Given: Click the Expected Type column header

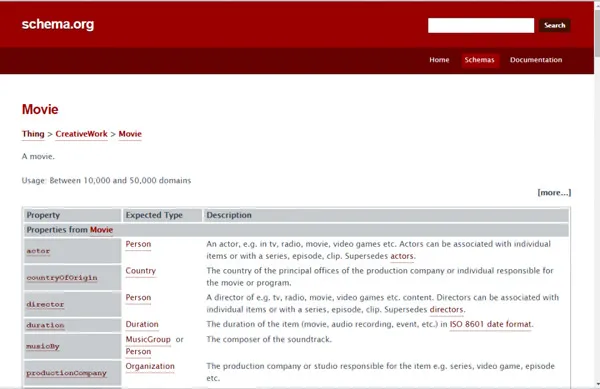Looking at the screenshot, I should (162, 215).
